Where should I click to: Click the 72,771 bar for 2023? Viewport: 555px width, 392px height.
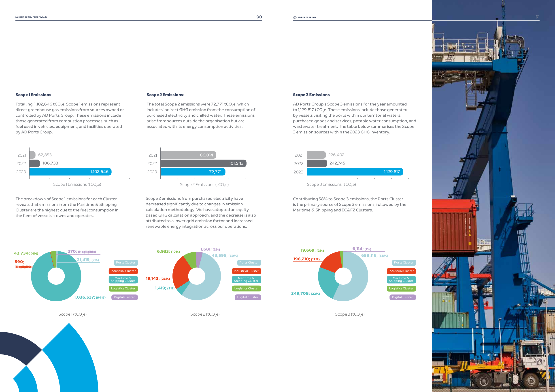193,172
